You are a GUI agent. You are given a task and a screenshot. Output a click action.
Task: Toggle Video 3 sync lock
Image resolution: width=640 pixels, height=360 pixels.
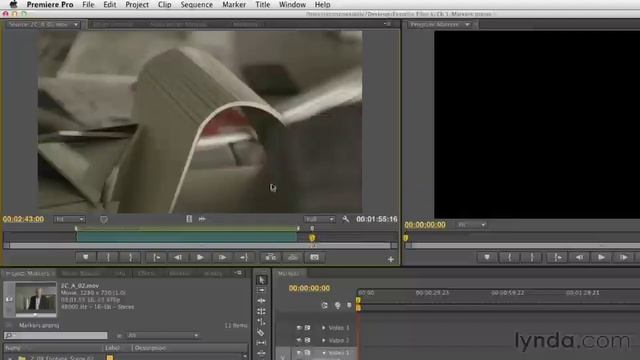point(308,328)
